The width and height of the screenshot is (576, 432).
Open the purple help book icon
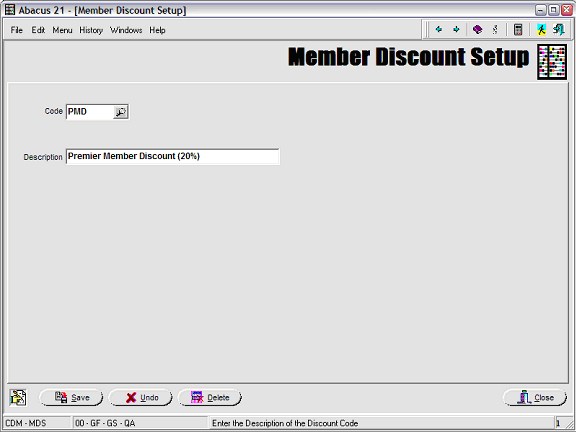click(478, 30)
